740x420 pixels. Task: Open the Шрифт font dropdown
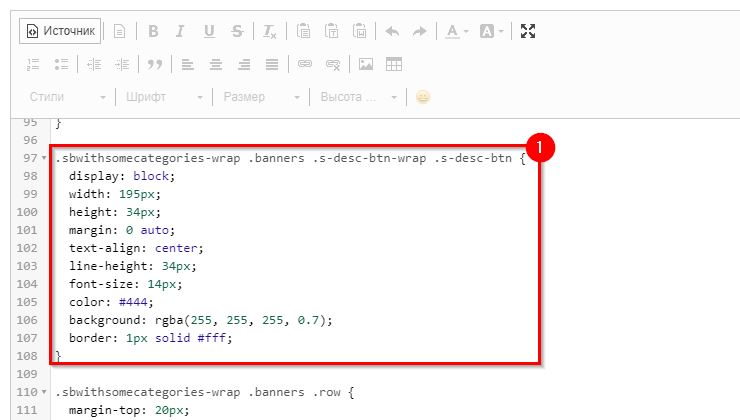(164, 97)
